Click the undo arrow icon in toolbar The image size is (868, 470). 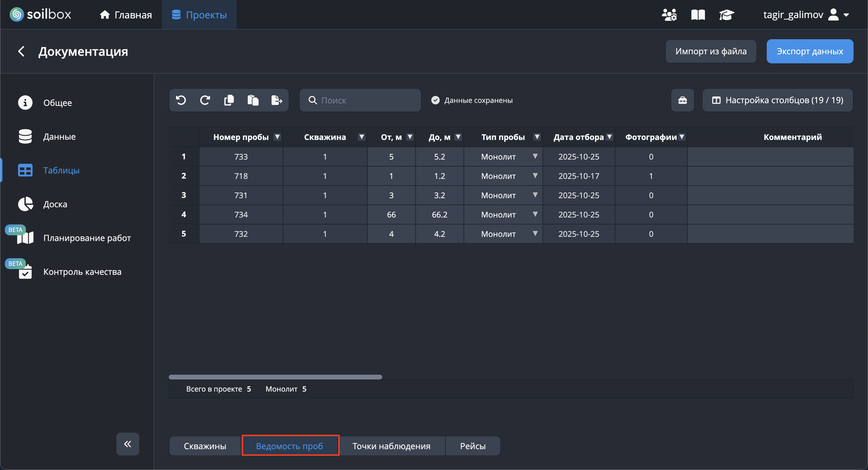[x=181, y=100]
